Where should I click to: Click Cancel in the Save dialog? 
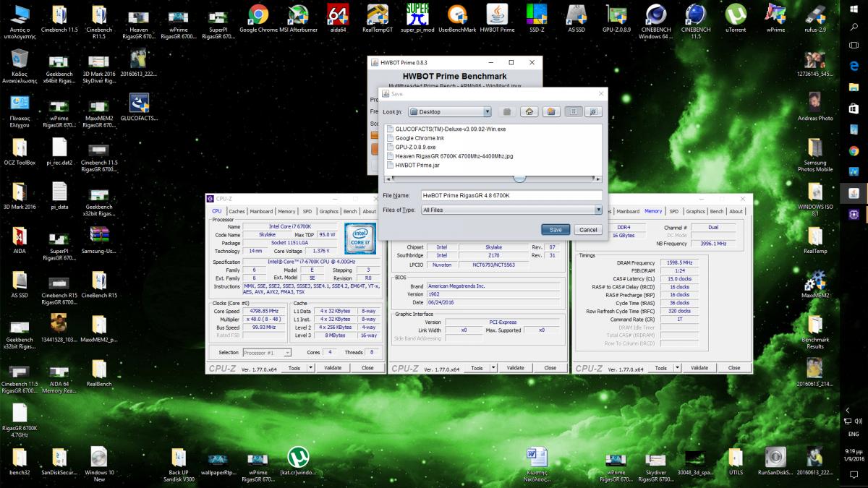588,229
